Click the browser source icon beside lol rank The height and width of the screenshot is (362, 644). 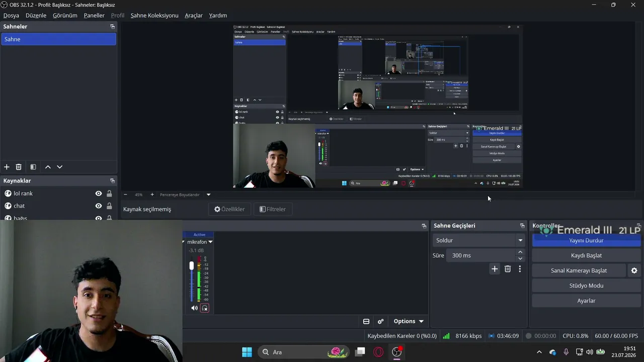(8, 194)
